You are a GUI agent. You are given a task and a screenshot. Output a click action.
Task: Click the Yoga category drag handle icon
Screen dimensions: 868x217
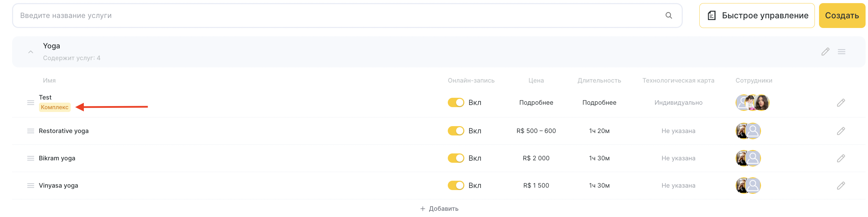(841, 52)
